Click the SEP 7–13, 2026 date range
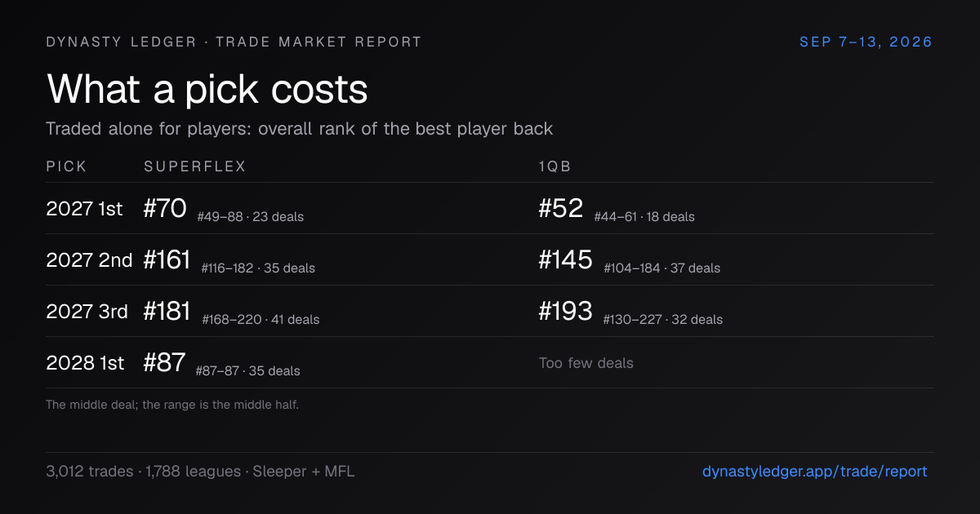 tap(866, 42)
